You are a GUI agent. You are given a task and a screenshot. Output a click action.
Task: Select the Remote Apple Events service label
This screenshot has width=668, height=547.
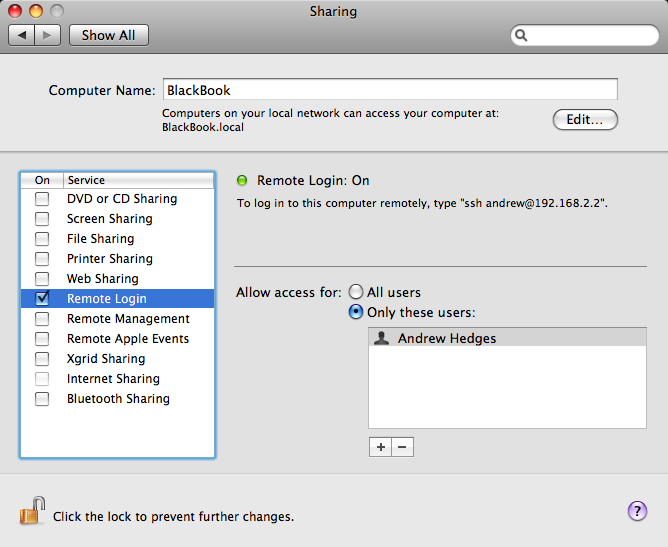coord(128,339)
